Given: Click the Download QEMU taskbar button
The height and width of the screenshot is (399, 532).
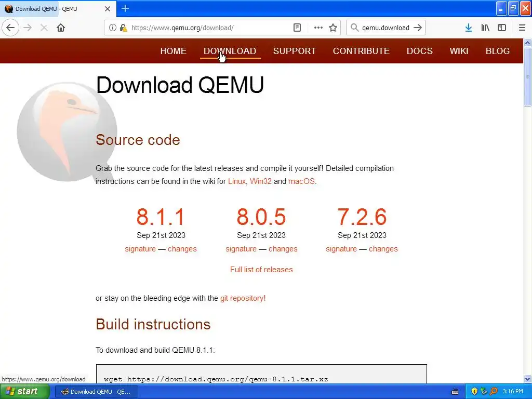Looking at the screenshot, I should (x=97, y=392).
